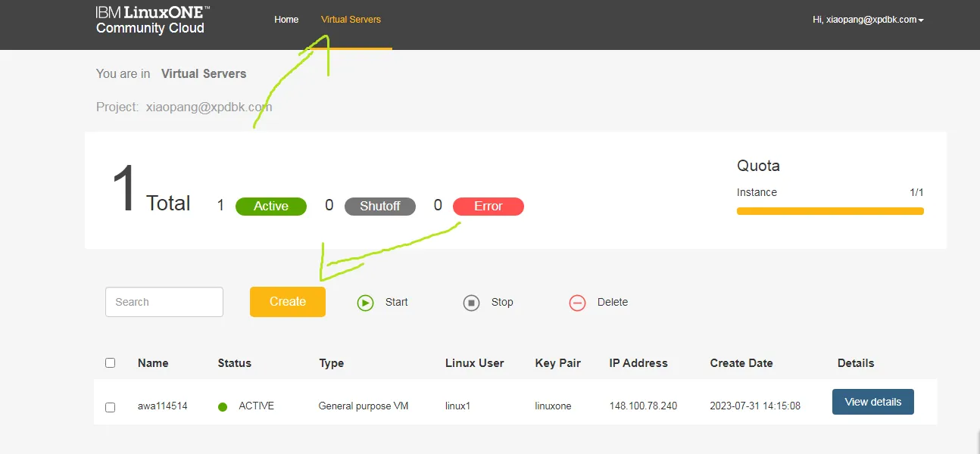This screenshot has width=980, height=454.
Task: Click the IBM LinuxONE Community Cloud logo
Action: click(x=152, y=20)
